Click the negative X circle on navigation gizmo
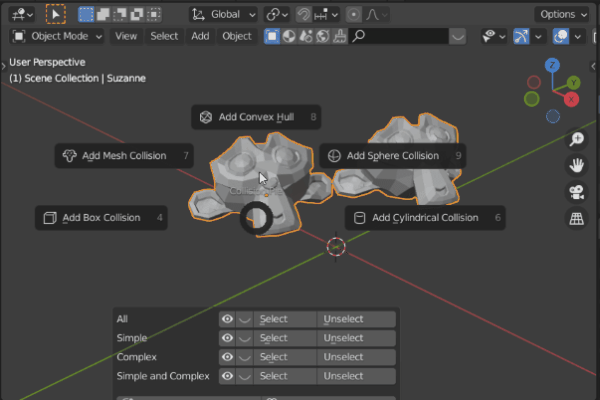The width and height of the screenshot is (600, 400). pos(534,82)
